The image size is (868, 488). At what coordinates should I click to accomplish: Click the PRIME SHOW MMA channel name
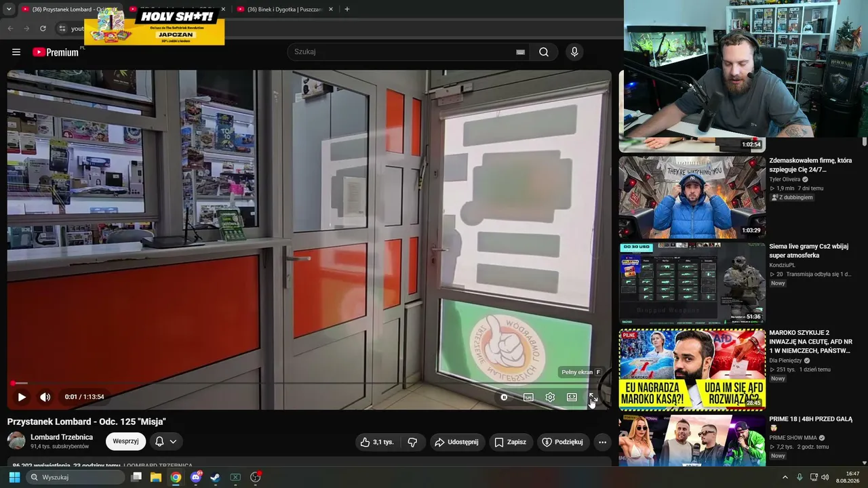792,438
